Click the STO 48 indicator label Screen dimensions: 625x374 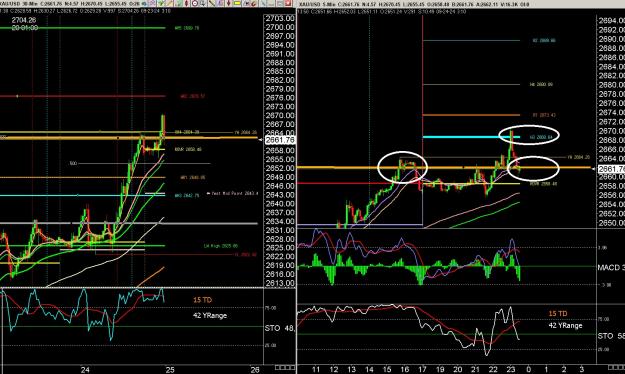280,329
